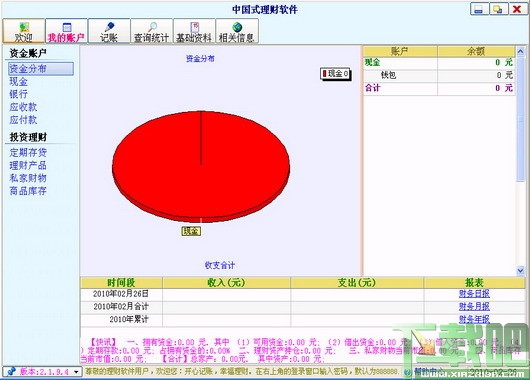The image size is (530, 380).
Task: Click the account list scroll-down arrow
Action: 520,270
